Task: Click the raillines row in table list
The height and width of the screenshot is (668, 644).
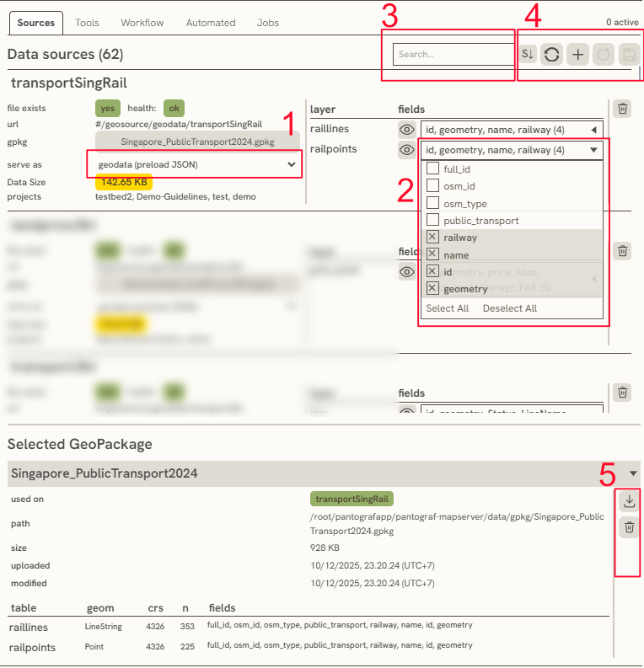Action: coord(308,626)
